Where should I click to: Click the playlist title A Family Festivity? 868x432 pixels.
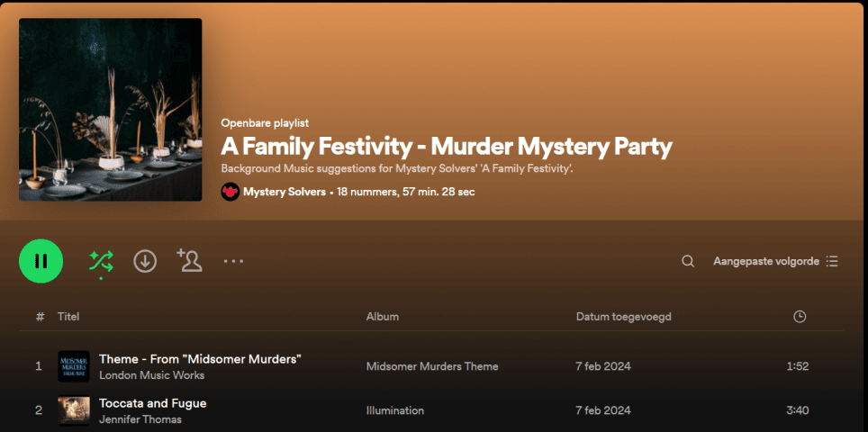tap(447, 147)
